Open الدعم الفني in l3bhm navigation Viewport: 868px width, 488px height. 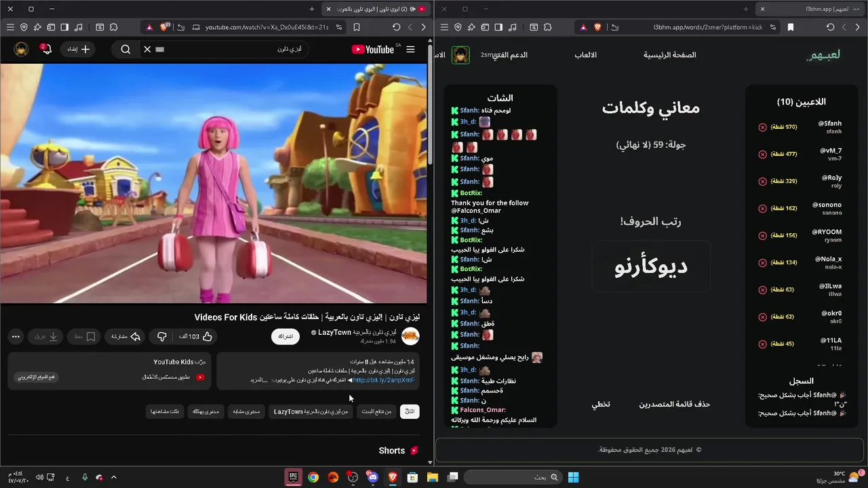pos(509,55)
